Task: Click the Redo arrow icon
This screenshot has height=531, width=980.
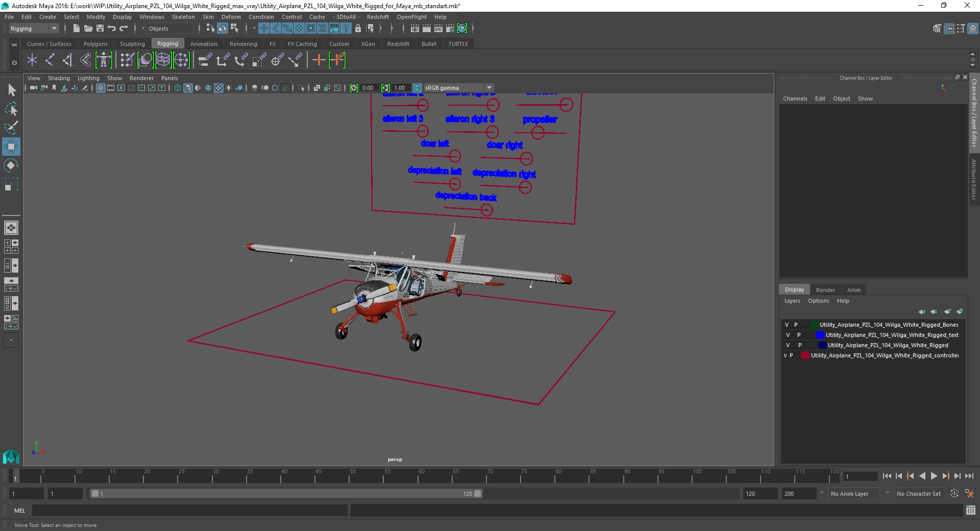Action: click(124, 29)
